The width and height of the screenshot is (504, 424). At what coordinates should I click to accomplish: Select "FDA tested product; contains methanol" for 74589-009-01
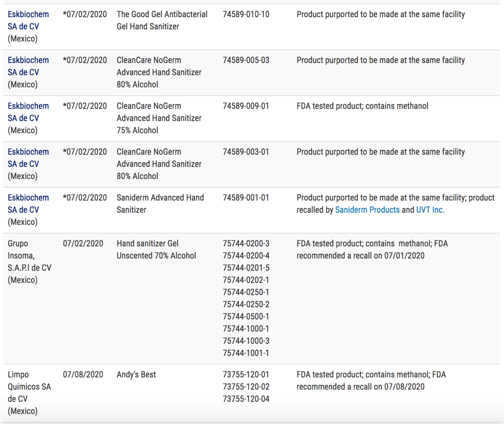click(x=363, y=106)
